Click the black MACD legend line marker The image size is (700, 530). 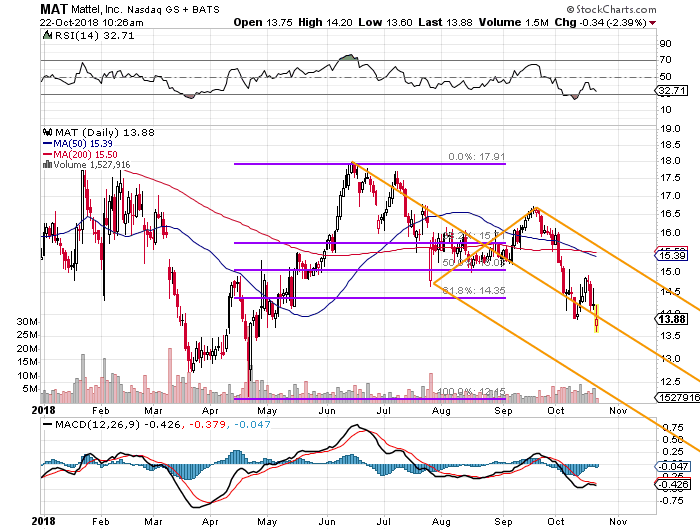click(x=47, y=424)
